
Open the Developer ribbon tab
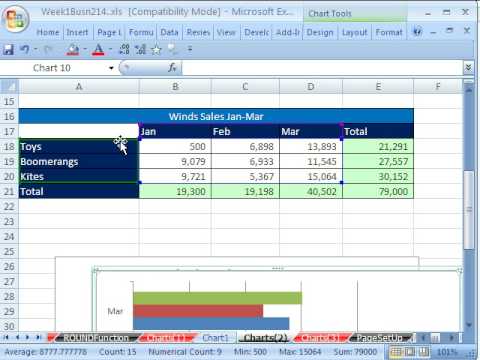tap(256, 32)
